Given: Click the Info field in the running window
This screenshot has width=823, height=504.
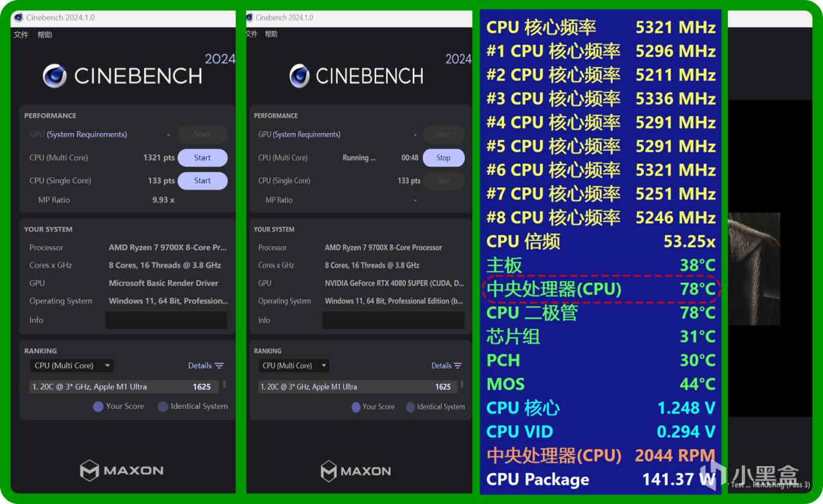Looking at the screenshot, I should tap(393, 320).
